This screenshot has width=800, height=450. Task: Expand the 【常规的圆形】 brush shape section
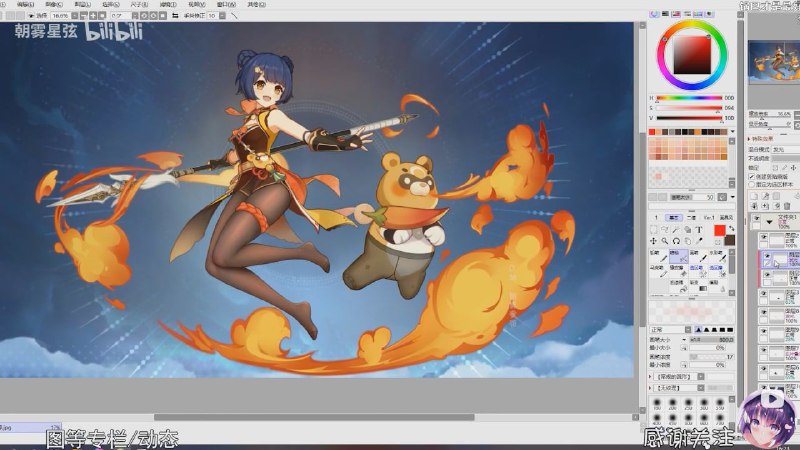[651, 377]
